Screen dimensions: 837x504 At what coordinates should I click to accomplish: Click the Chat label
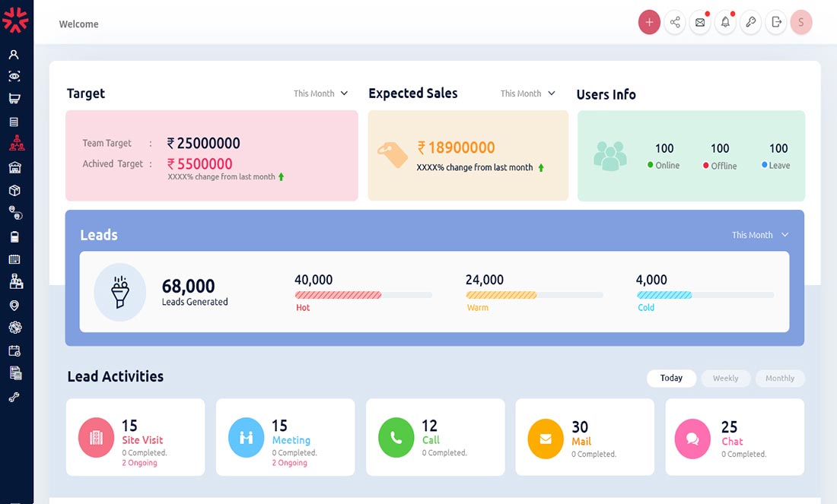point(732,442)
